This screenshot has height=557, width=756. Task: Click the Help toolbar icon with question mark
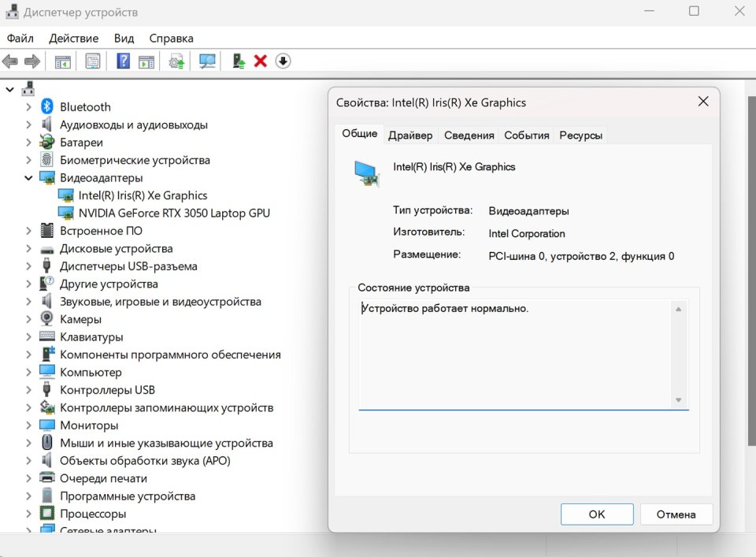coord(123,61)
